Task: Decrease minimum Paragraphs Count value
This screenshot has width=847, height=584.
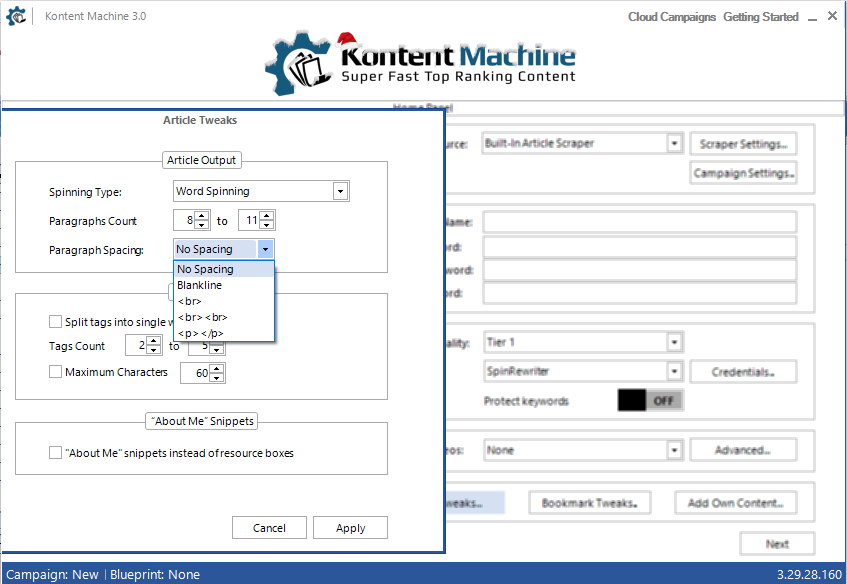Action: pyautogui.click(x=202, y=225)
